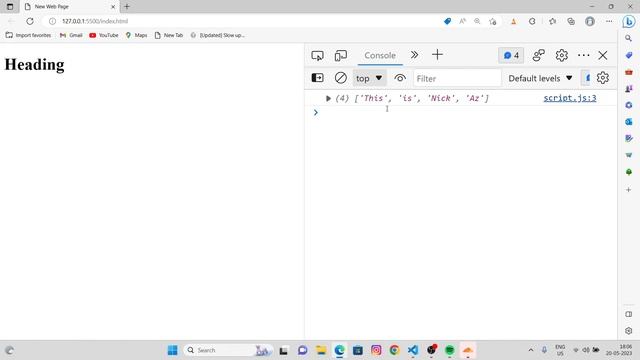Open the New Tab bookmark
Image resolution: width=640 pixels, height=360 pixels.
coord(169,35)
